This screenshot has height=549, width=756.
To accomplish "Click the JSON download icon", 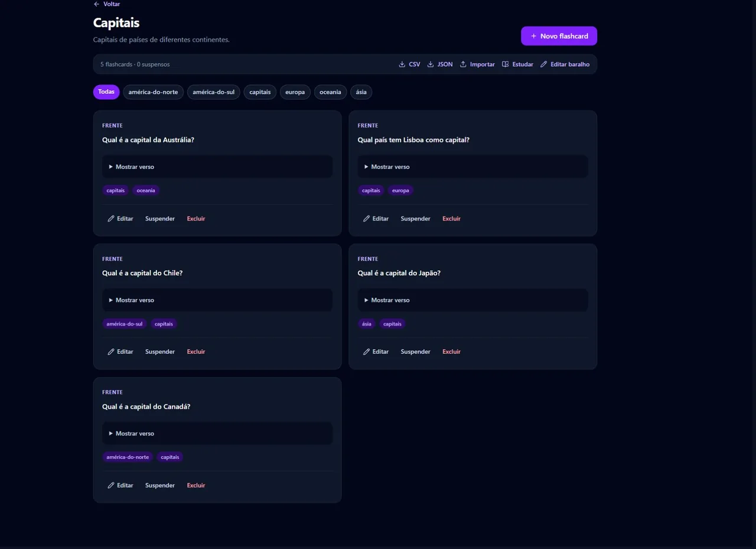I will coord(431,64).
